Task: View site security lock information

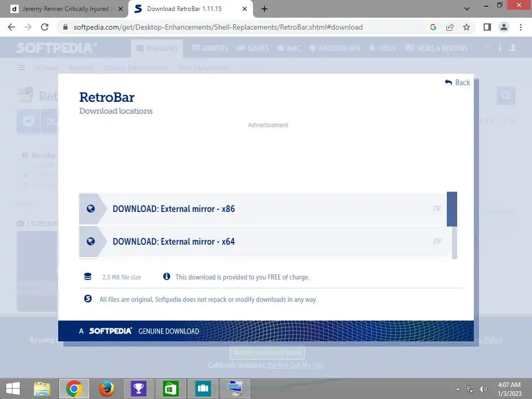Action: 65,27
